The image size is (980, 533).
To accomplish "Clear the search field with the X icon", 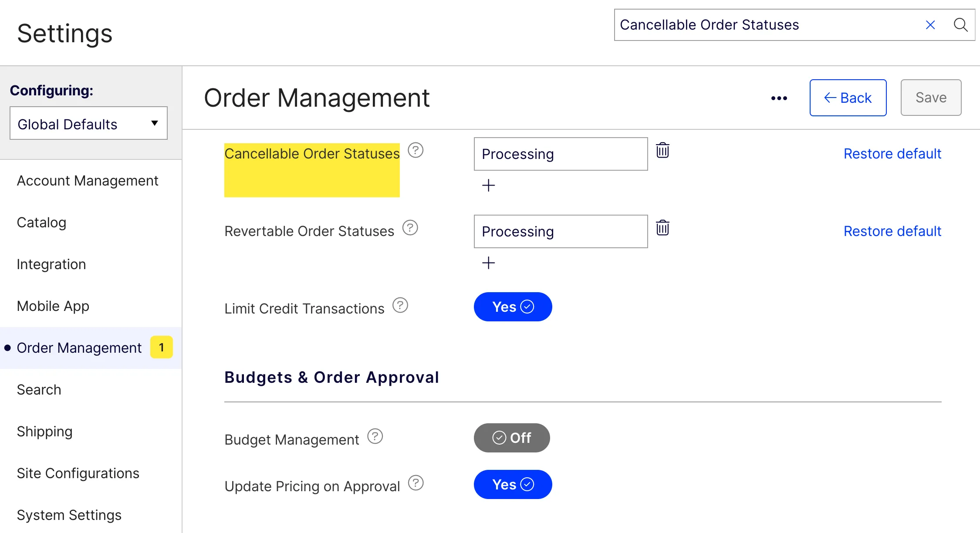I will pyautogui.click(x=930, y=25).
